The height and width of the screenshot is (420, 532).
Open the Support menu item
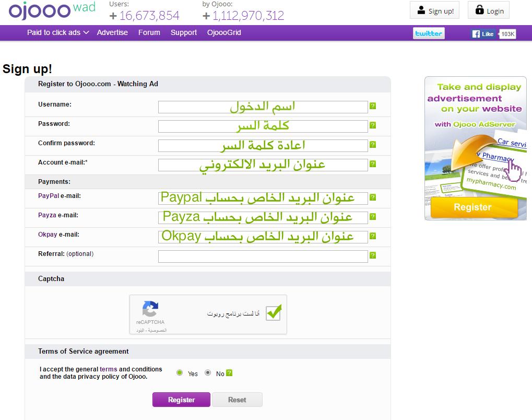(184, 32)
